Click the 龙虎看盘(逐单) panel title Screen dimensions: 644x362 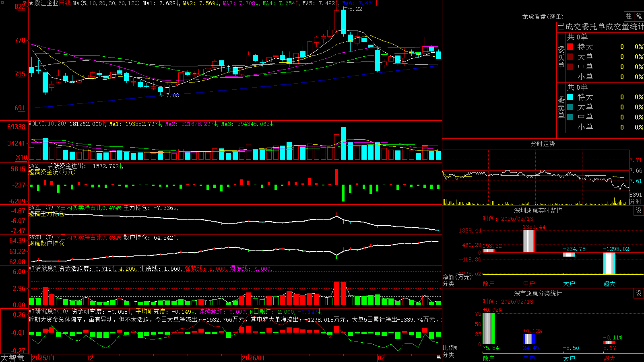[x=543, y=16]
